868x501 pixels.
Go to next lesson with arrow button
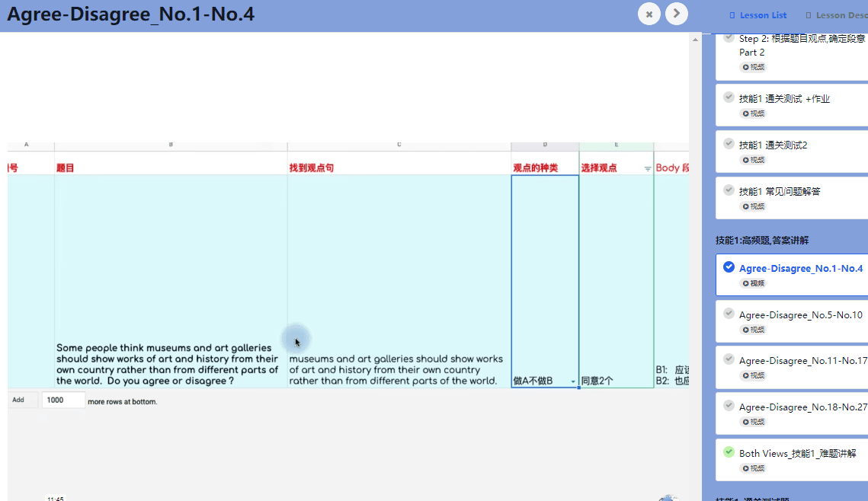[x=677, y=14]
